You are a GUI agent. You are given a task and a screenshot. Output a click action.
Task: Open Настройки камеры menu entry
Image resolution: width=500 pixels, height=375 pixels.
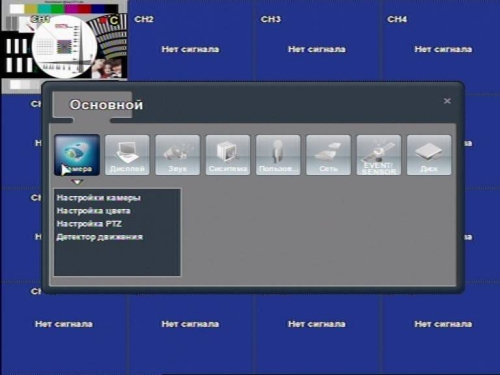pyautogui.click(x=99, y=198)
